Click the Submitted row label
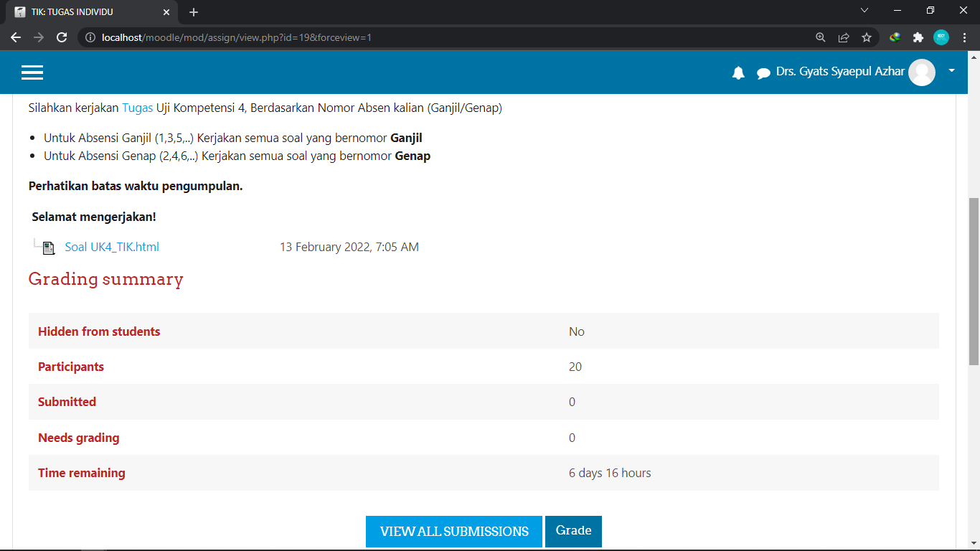The width and height of the screenshot is (980, 551). pyautogui.click(x=67, y=402)
